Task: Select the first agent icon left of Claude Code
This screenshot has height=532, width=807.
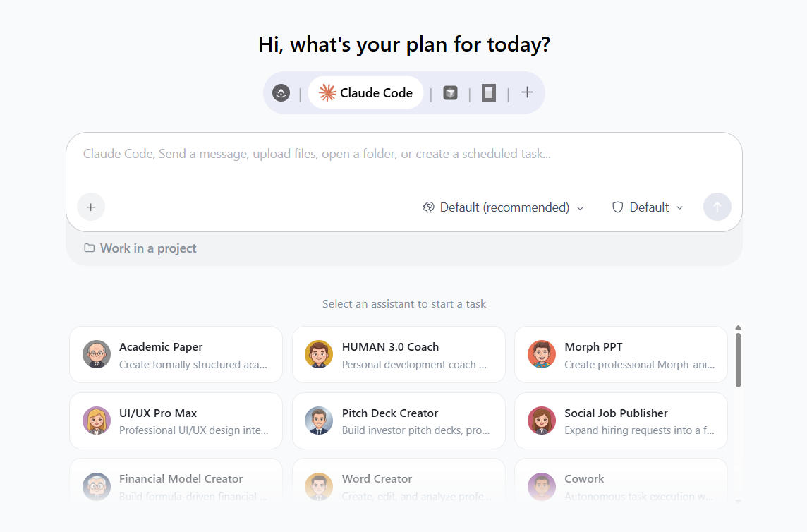Action: pos(281,92)
